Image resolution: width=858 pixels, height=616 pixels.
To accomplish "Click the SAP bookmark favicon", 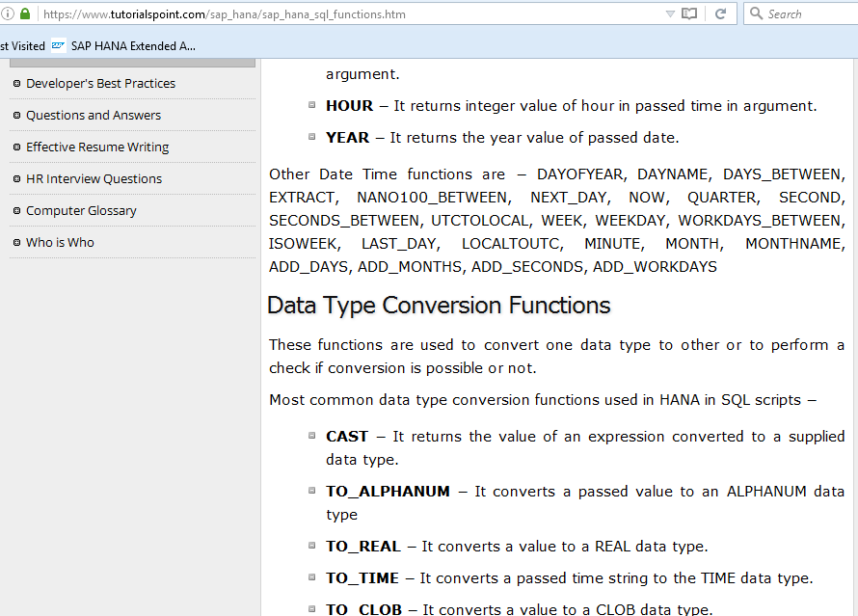I will (59, 45).
